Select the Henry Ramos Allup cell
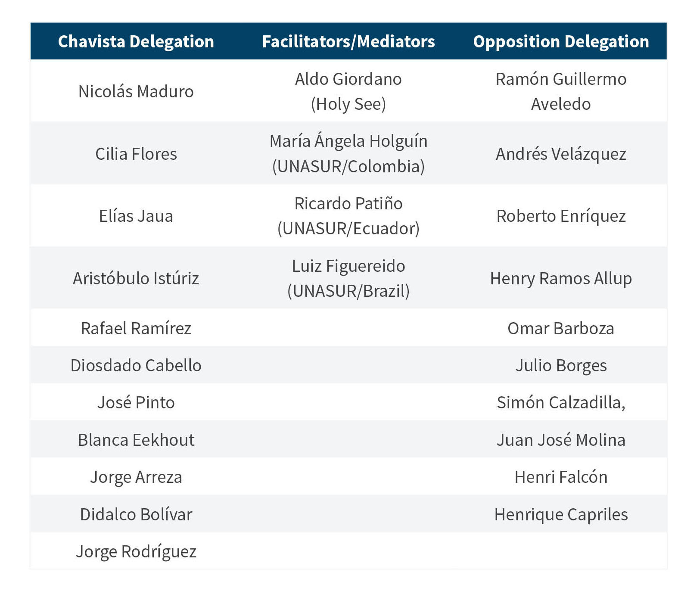Viewport: 700px width, 594px height. click(561, 278)
